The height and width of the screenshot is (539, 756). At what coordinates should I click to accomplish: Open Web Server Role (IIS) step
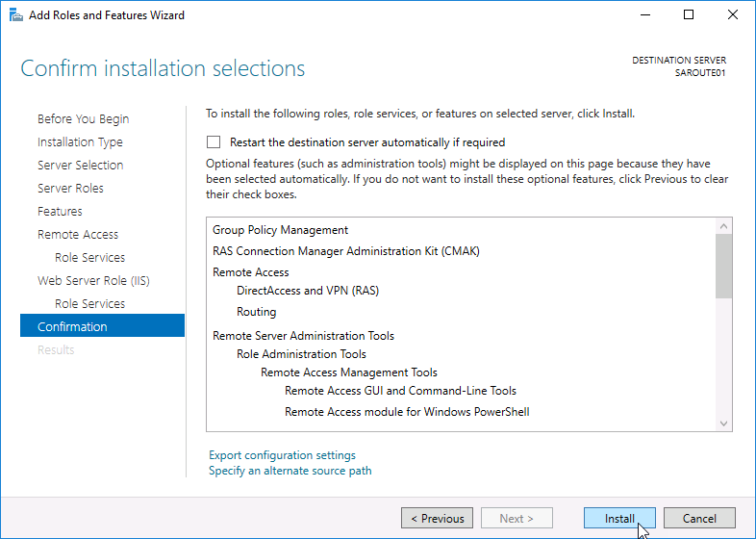click(93, 281)
